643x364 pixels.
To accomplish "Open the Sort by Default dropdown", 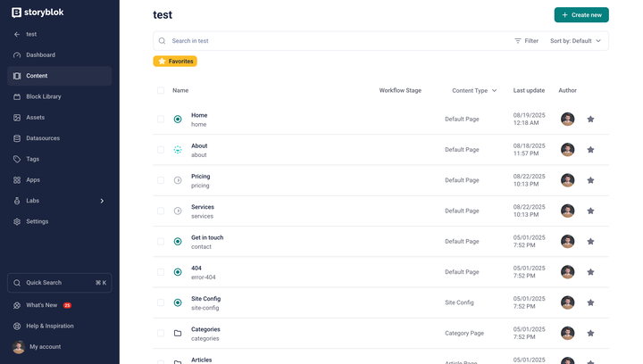I will [575, 41].
